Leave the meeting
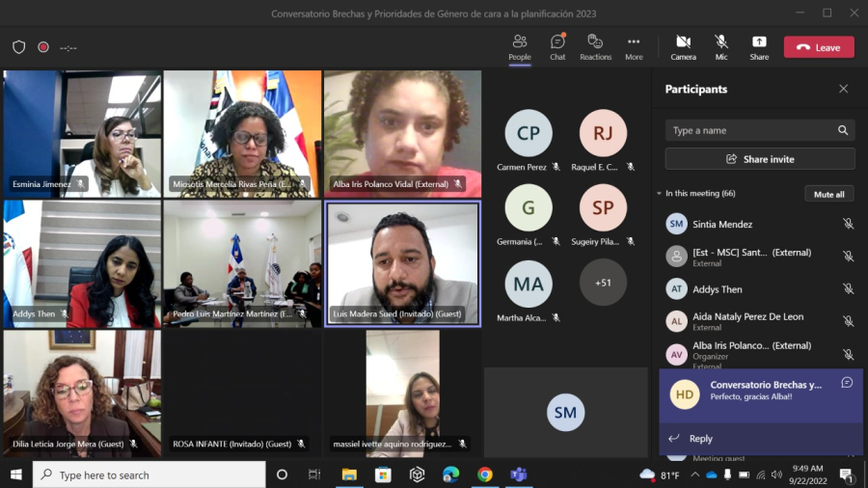Viewport: 868px width, 488px height. pos(818,47)
